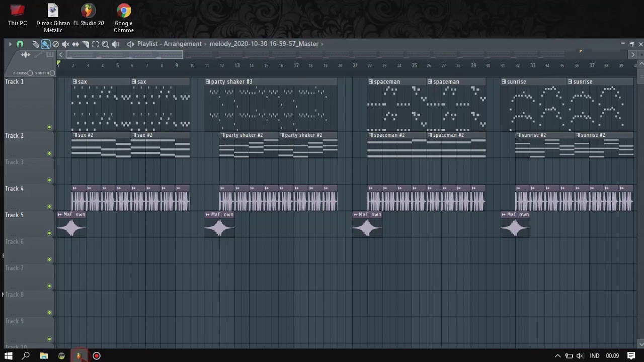Select first MaC..own audio clip on Track 5
644x362 pixels.
[x=71, y=224]
